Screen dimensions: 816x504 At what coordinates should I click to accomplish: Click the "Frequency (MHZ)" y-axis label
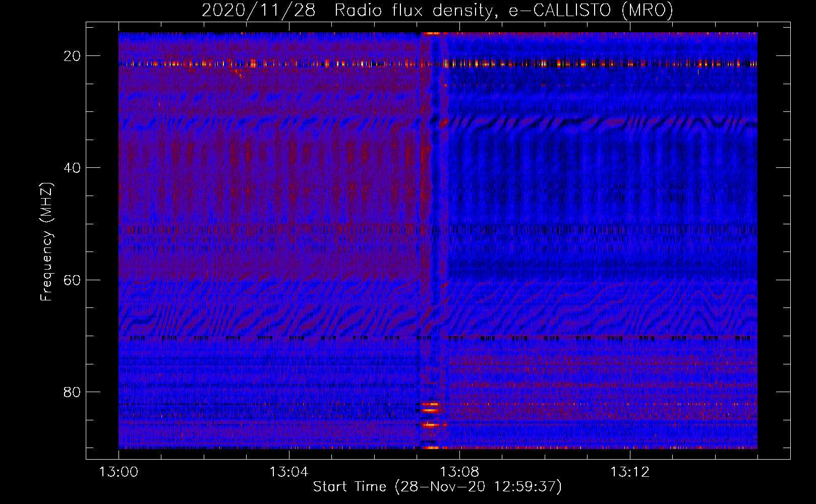[46, 242]
